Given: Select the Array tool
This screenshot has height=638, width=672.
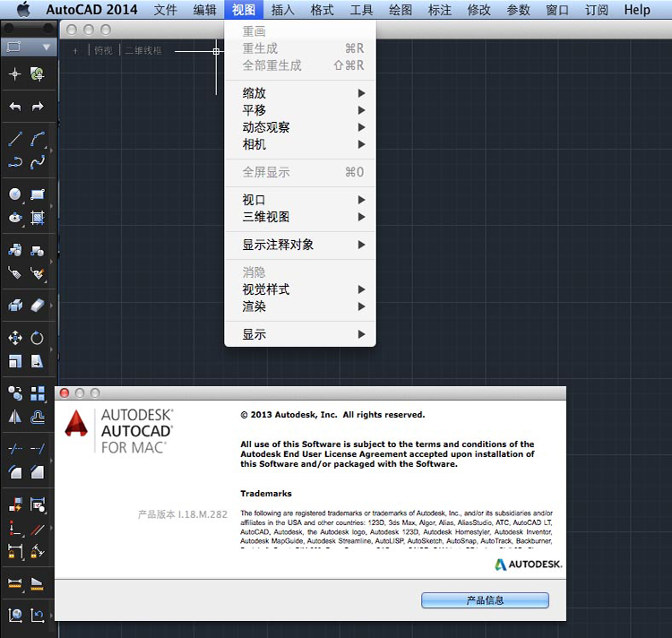Looking at the screenshot, I should click(38, 393).
